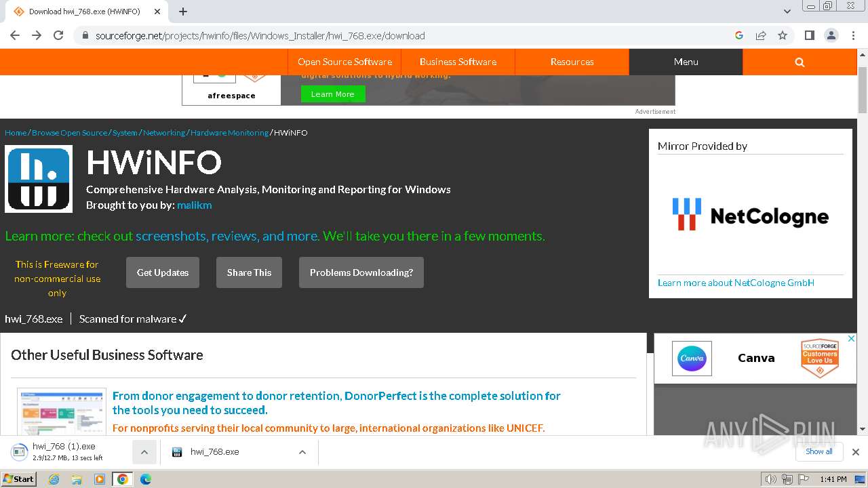Open the Networking breadcrumb link
Screen dimensions: 868x488
coord(164,133)
